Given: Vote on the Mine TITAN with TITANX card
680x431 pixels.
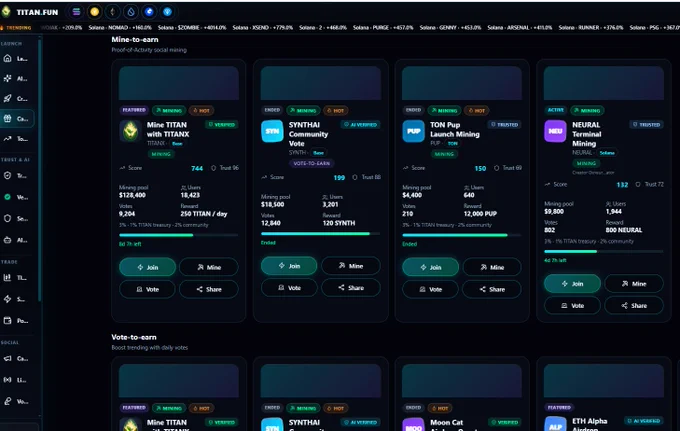Looking at the screenshot, I should click(147, 289).
